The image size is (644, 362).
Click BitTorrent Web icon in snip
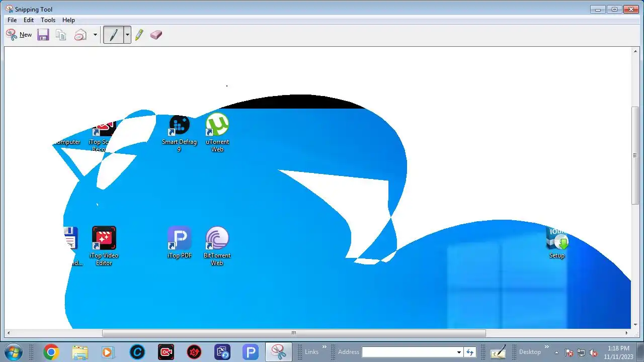pyautogui.click(x=217, y=246)
